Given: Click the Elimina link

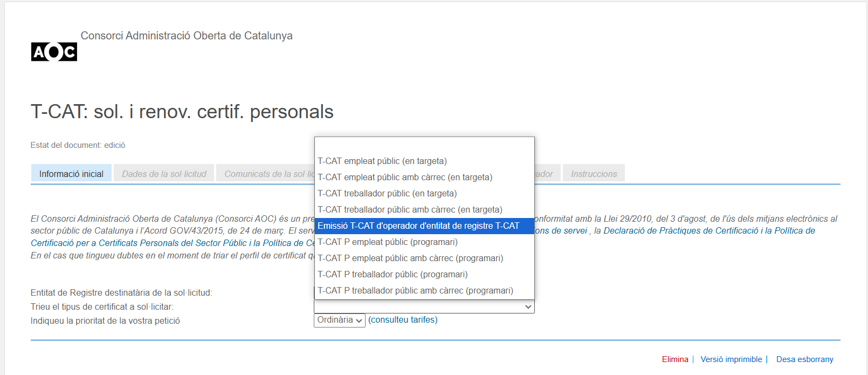Looking at the screenshot, I should click(x=675, y=359).
